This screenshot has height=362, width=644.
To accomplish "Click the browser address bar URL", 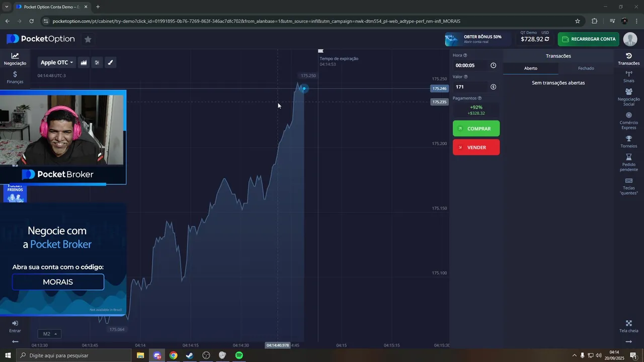I will click(x=257, y=21).
